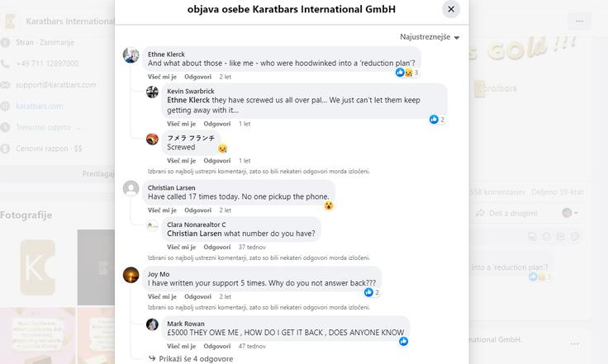Like Joy Mo's comment with Všeč mi je
This screenshot has height=364, width=608.
point(162,296)
